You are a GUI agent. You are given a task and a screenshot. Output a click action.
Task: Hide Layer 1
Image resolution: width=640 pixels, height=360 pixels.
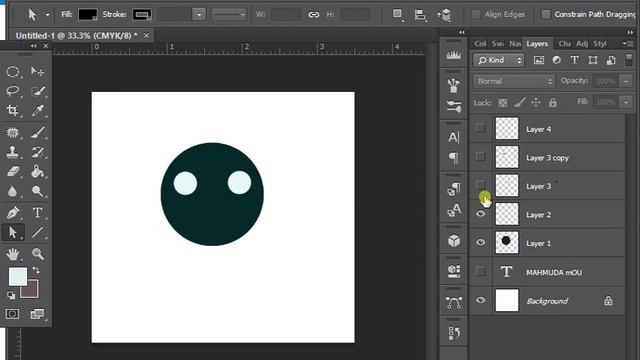coord(480,242)
